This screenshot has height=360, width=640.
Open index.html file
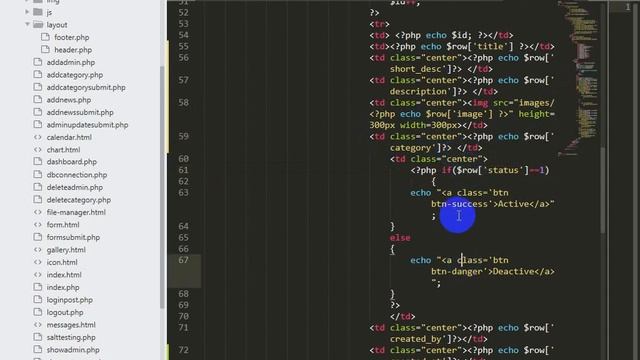(64, 275)
